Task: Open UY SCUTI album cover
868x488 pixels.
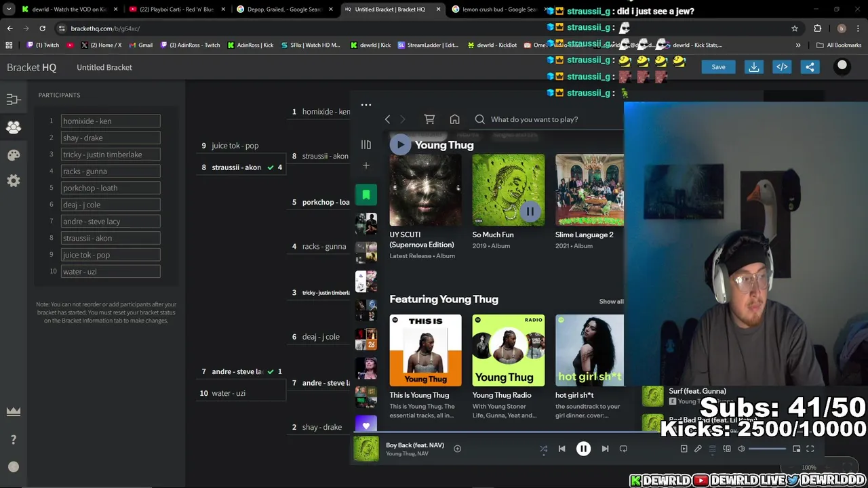Action: click(425, 190)
